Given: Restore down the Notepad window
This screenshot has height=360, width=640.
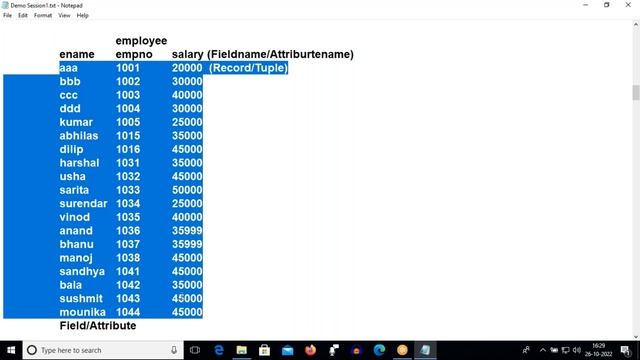Looking at the screenshot, I should pos(607,5).
